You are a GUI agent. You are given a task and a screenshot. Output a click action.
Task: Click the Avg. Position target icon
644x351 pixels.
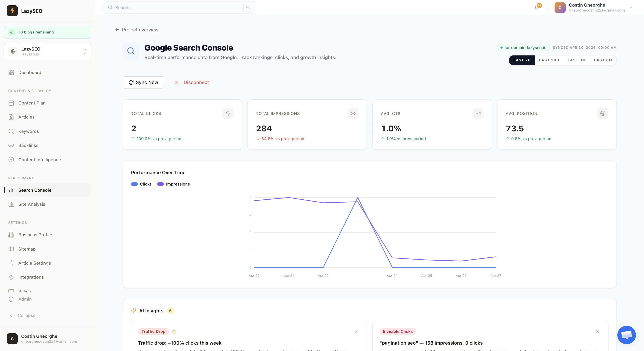pos(603,113)
